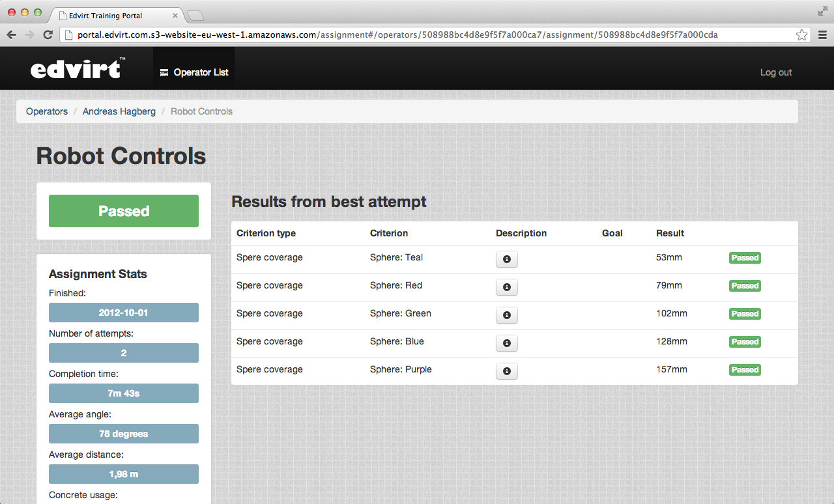This screenshot has width=834, height=504.
Task: Click Passed badge for Sphere: Green
Action: 745,314
